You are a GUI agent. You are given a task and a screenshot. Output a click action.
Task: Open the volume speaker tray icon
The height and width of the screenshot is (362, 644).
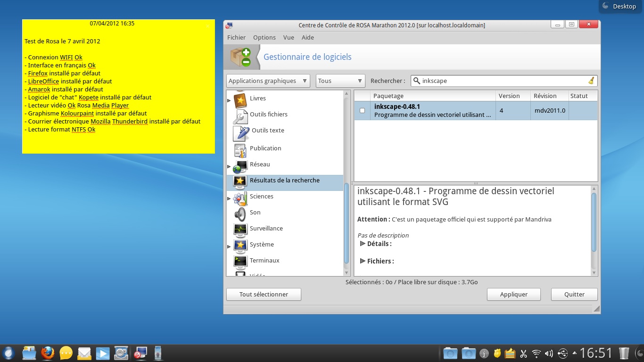click(x=549, y=353)
